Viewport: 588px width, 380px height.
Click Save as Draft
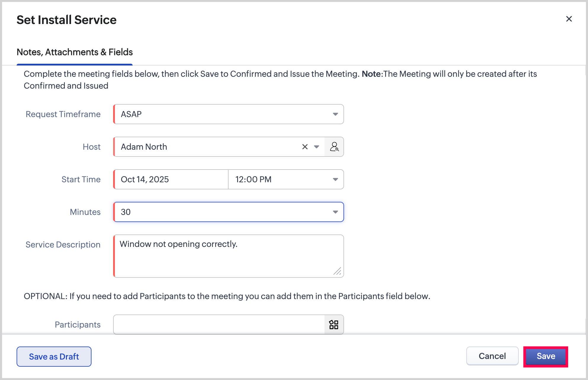(x=54, y=357)
